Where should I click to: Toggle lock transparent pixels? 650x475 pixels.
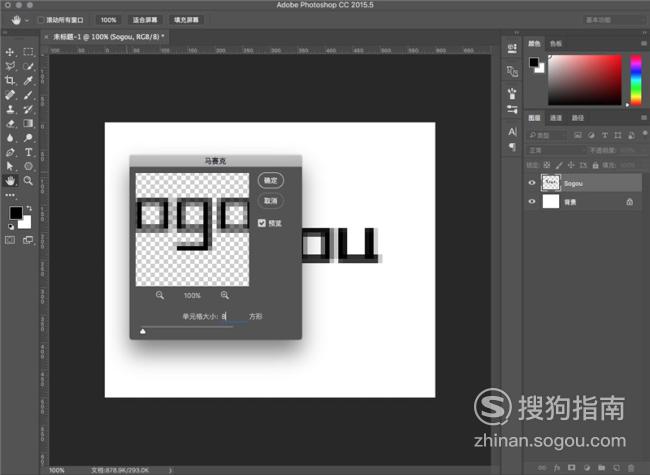tap(547, 165)
